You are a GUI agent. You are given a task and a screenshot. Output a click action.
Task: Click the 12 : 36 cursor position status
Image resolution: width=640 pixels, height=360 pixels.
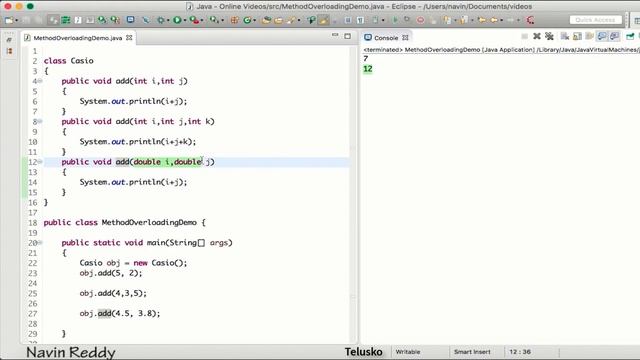pos(520,352)
